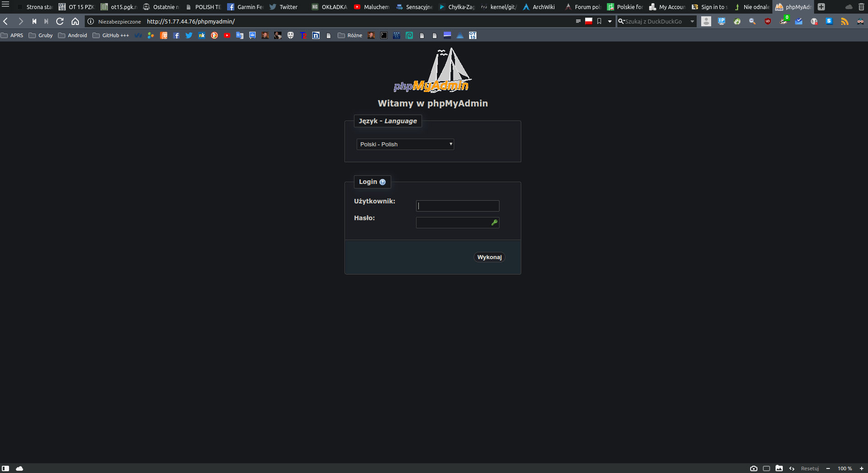Open closed tabs trash icon
This screenshot has width=868, height=473.
pyautogui.click(x=861, y=7)
